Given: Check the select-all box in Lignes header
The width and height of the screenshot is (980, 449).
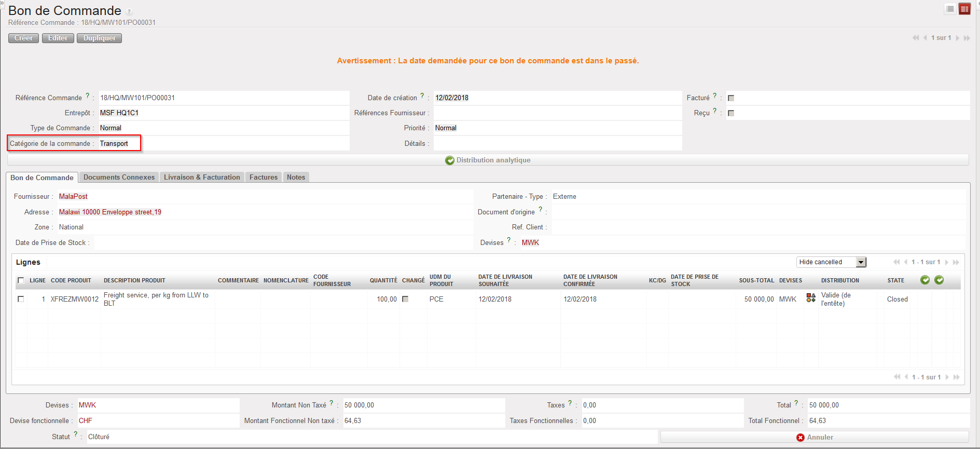Looking at the screenshot, I should click(x=21, y=280).
